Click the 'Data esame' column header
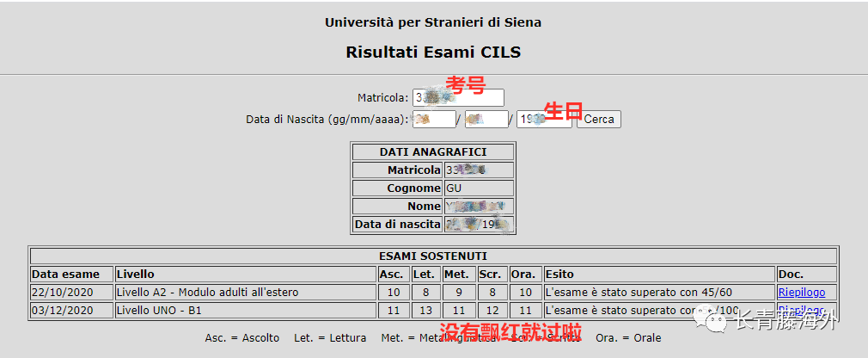Screen dimensions: 868x358 72,275
